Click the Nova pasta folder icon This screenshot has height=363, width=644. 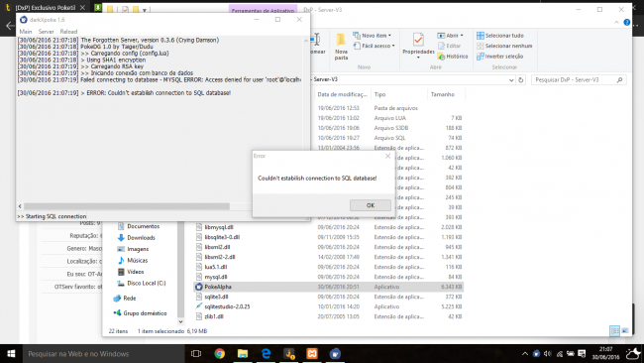click(341, 40)
